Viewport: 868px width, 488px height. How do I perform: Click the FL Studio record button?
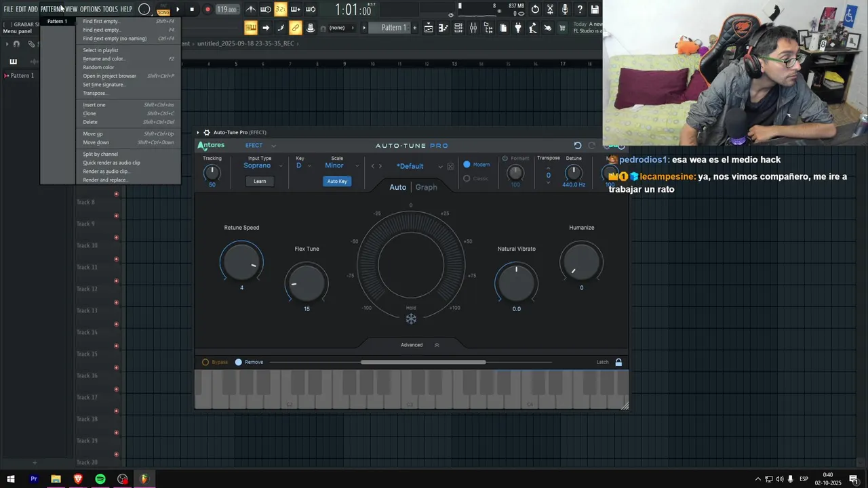coord(208,9)
